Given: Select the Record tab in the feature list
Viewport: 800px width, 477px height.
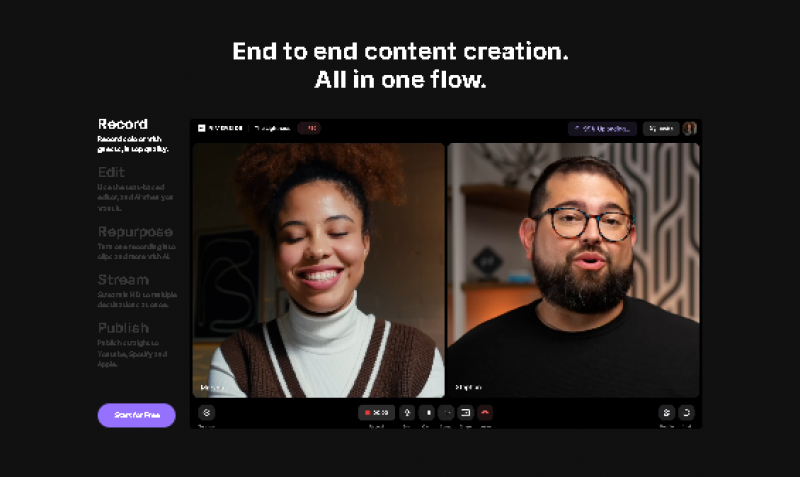Looking at the screenshot, I should coord(123,124).
